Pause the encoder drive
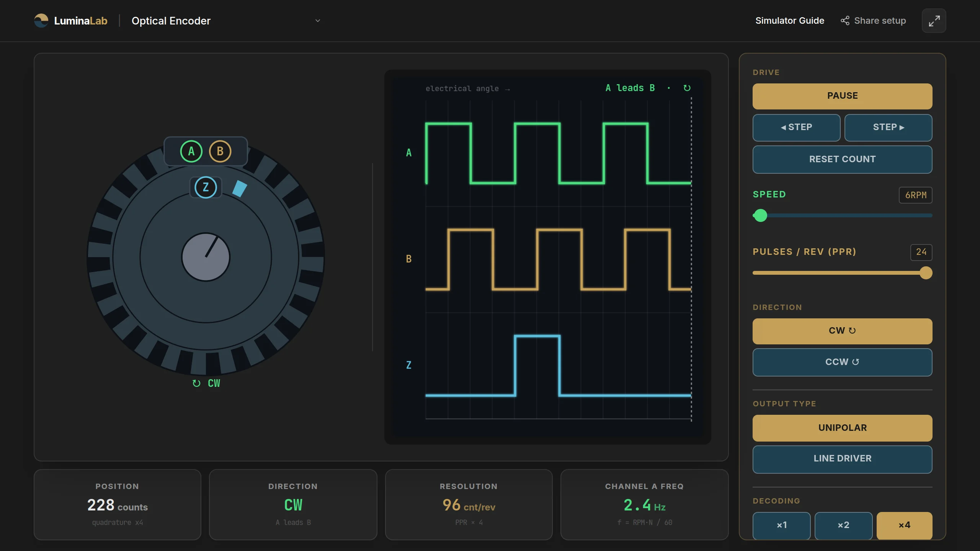Screen dimensions: 980x551 click(842, 96)
